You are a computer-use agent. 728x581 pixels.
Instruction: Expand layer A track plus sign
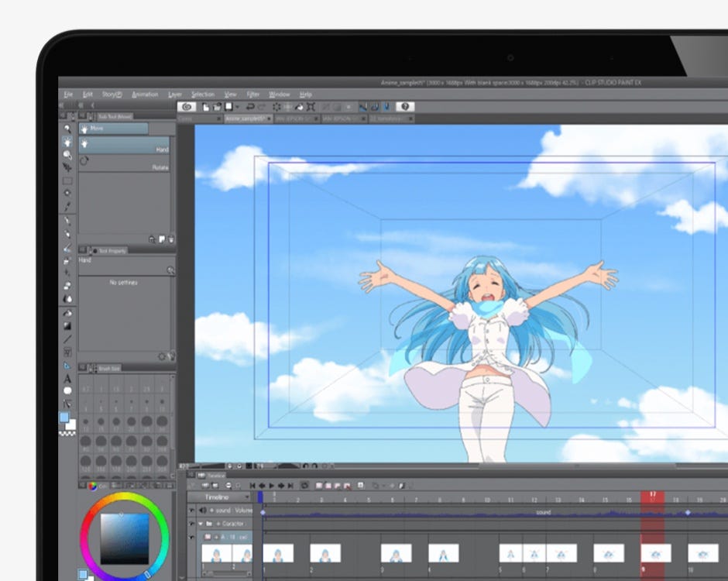216,537
